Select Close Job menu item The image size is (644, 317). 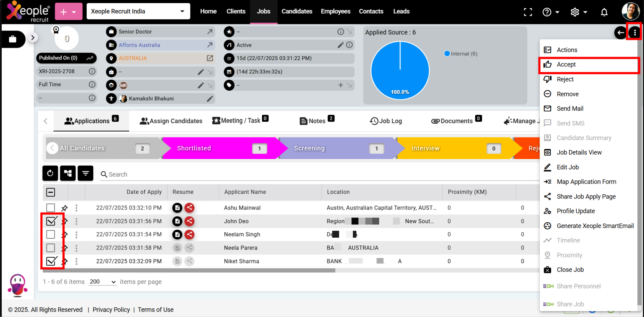tap(589, 270)
